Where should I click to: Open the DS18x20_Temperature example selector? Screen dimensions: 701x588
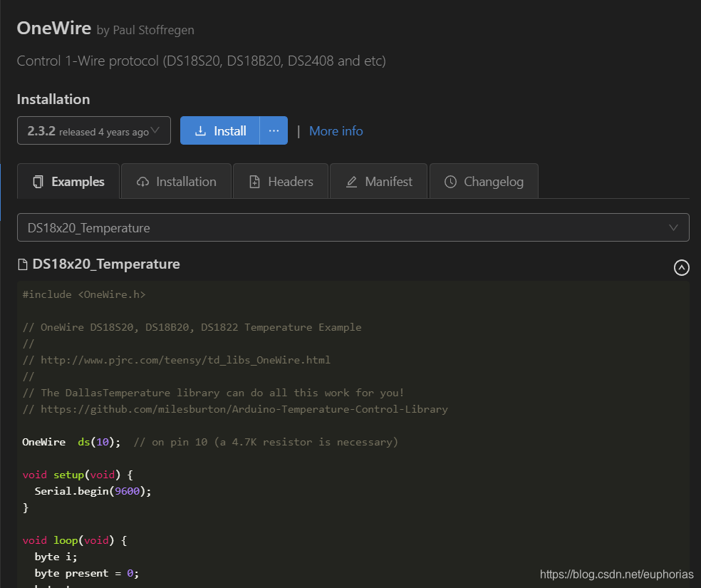pos(353,227)
